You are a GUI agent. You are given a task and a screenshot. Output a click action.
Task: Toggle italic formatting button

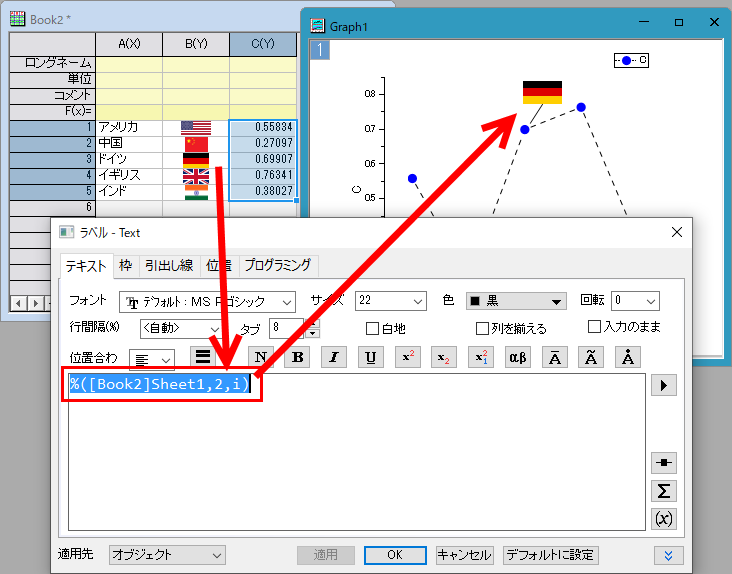click(x=334, y=357)
